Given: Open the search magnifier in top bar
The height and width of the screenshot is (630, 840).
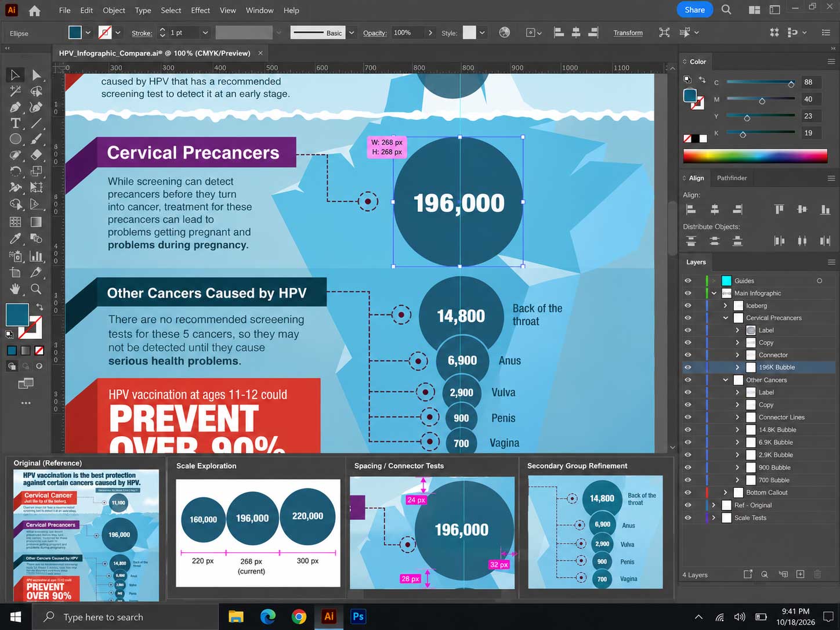Looking at the screenshot, I should pos(726,10).
